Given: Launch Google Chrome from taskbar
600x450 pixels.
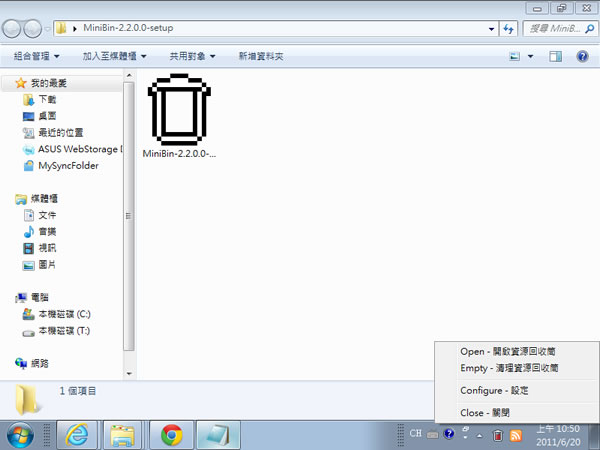Looking at the screenshot, I should (171, 435).
